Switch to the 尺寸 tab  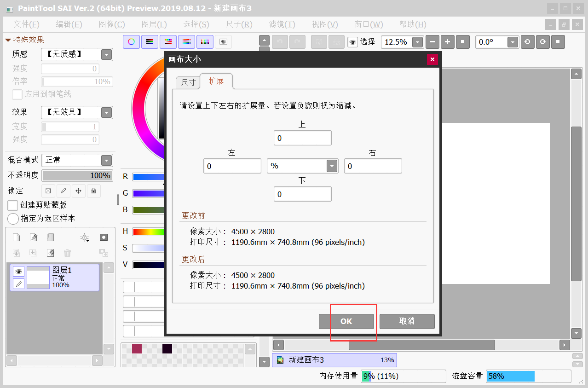189,82
